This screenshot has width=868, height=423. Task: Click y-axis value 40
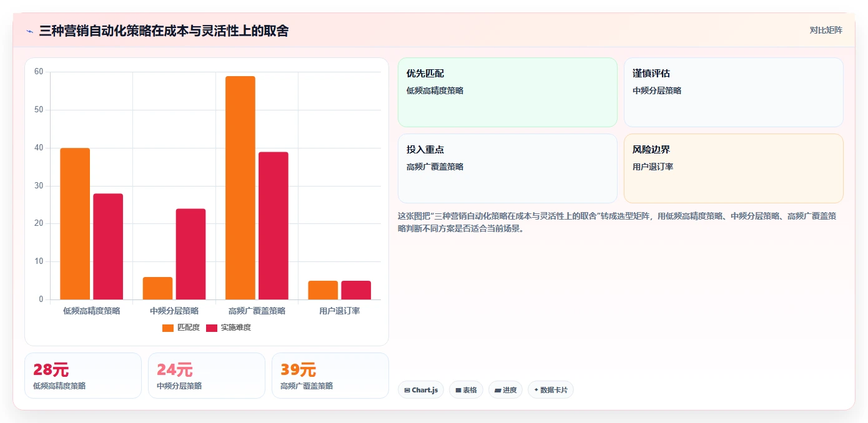pyautogui.click(x=39, y=148)
